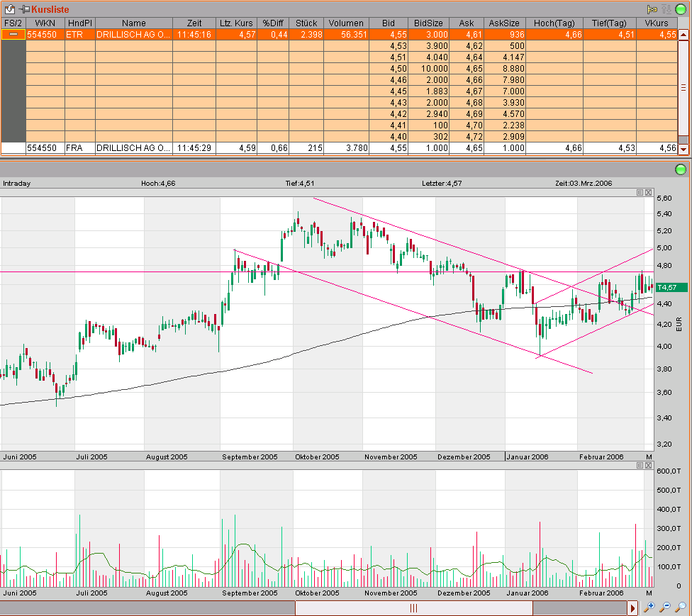Zoom out with the minus magnifier

(x=665, y=607)
